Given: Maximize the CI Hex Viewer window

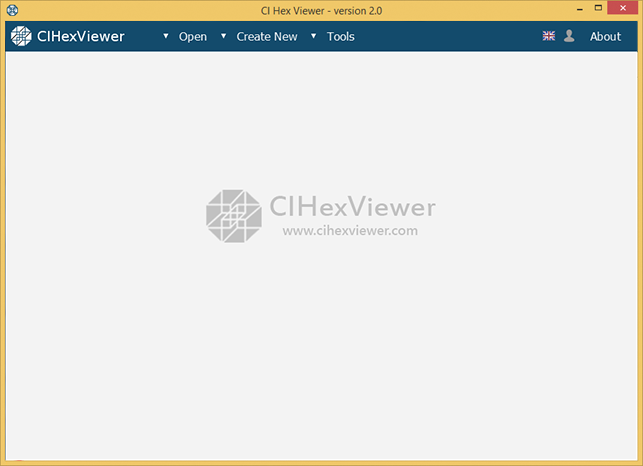Looking at the screenshot, I should coord(598,8).
